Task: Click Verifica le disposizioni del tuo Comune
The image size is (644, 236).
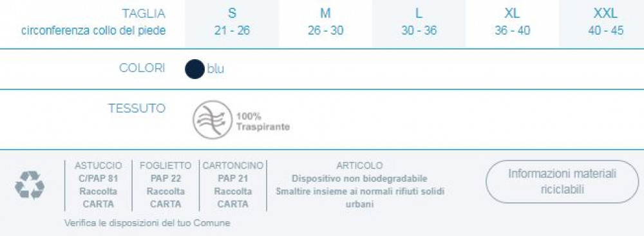Action: (147, 223)
